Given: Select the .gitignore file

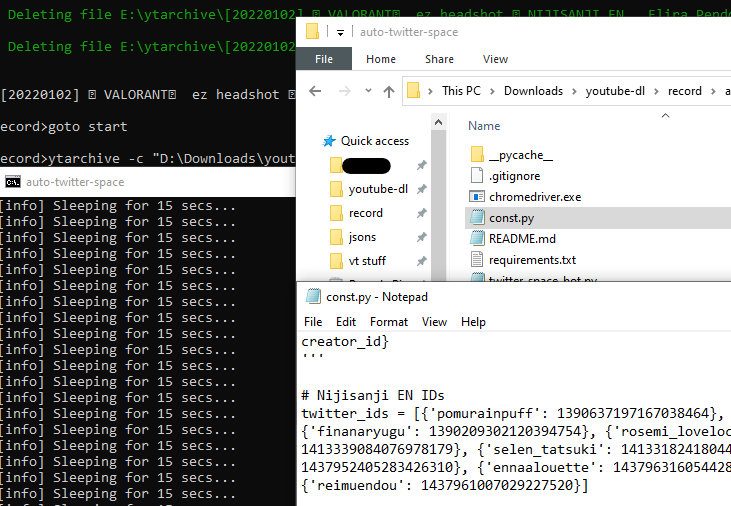Looking at the screenshot, I should [514, 176].
